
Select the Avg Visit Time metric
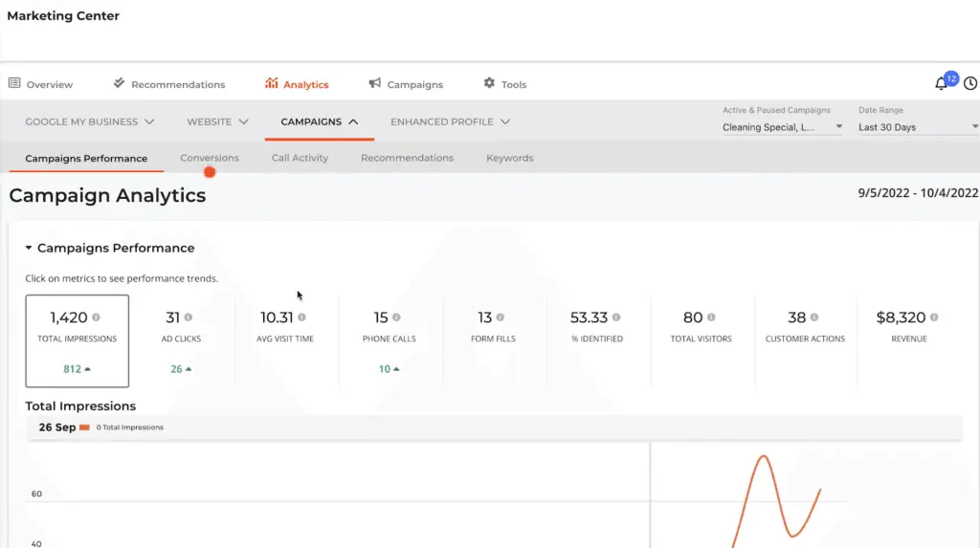click(x=285, y=341)
